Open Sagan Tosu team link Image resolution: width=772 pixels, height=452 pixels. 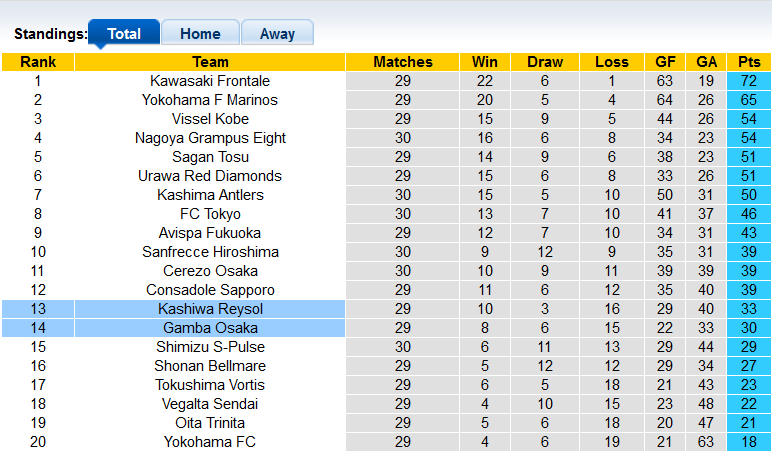click(x=210, y=157)
